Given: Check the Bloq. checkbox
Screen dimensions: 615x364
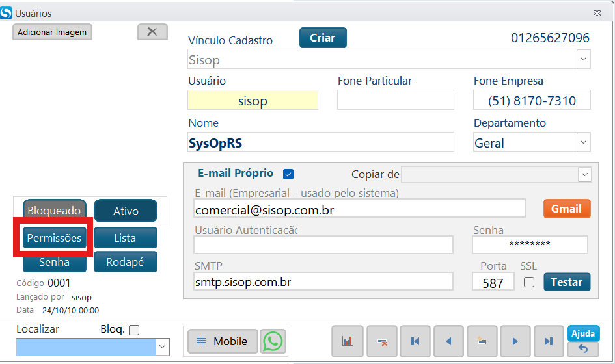Looking at the screenshot, I should [x=134, y=330].
